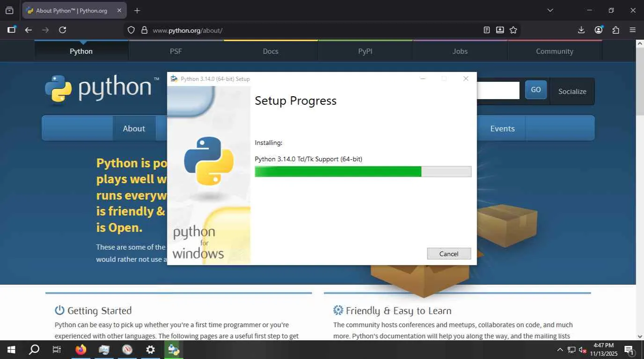Open the About navigation menu item
This screenshot has width=644, height=359.
[134, 129]
